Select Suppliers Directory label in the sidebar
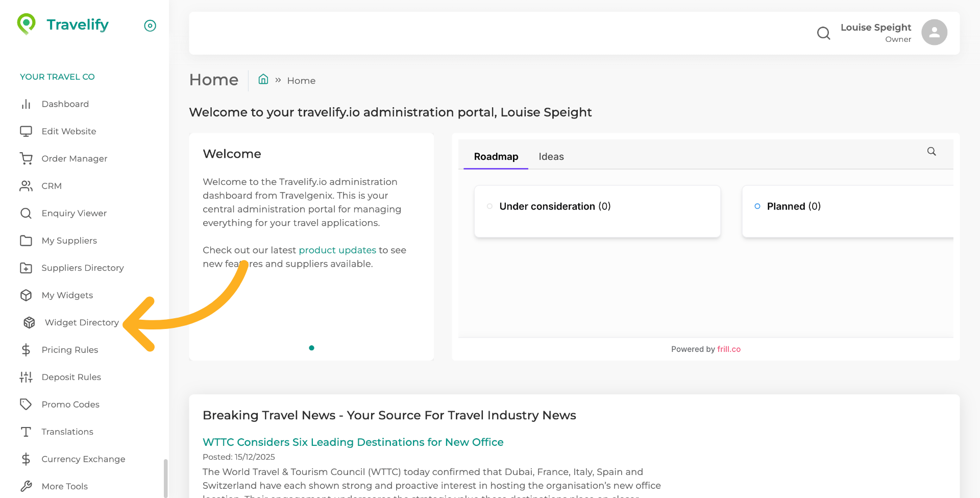This screenshot has width=980, height=498. click(83, 268)
